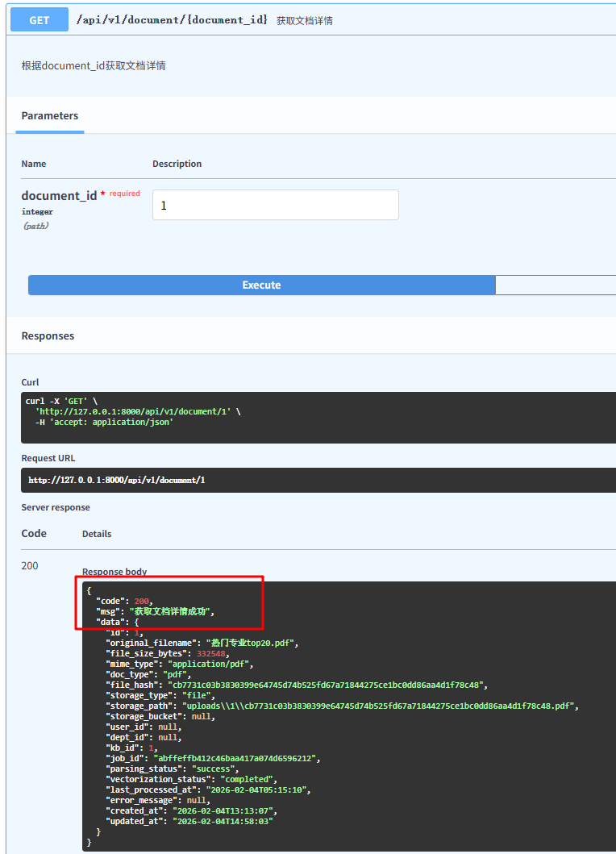616x854 pixels.
Task: Click the storage_path line in the JSON
Action: pos(342,706)
